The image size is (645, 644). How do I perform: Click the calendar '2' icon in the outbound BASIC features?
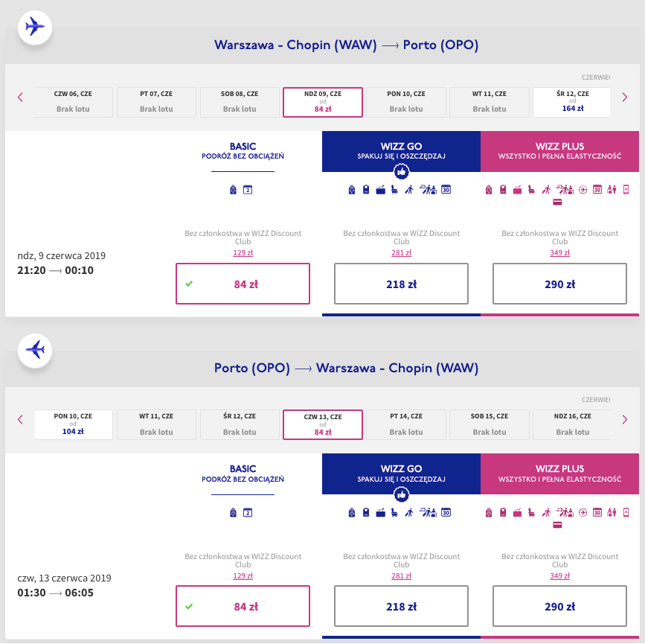(x=248, y=190)
